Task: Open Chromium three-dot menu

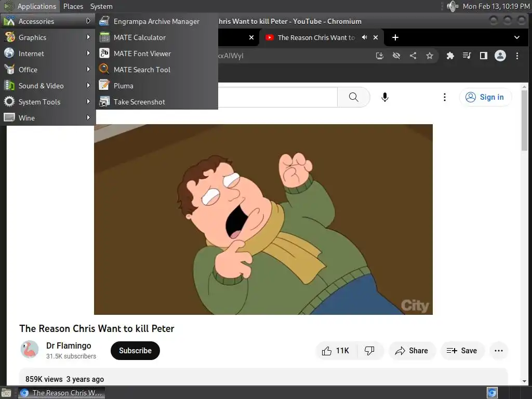Action: tap(517, 56)
